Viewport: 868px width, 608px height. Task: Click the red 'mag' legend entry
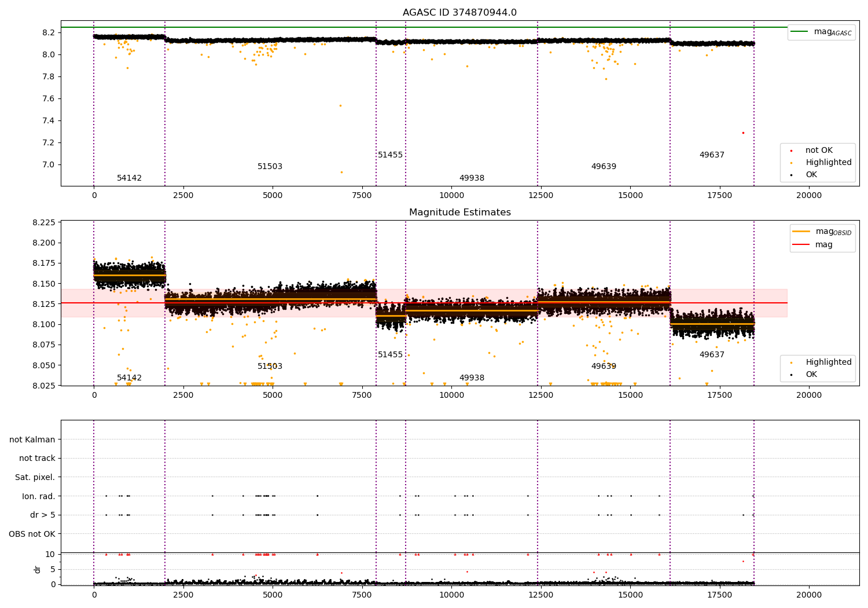812,245
